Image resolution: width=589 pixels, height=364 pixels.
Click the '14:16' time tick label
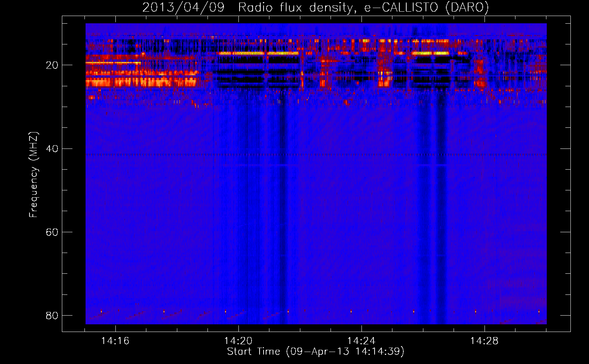115,341
